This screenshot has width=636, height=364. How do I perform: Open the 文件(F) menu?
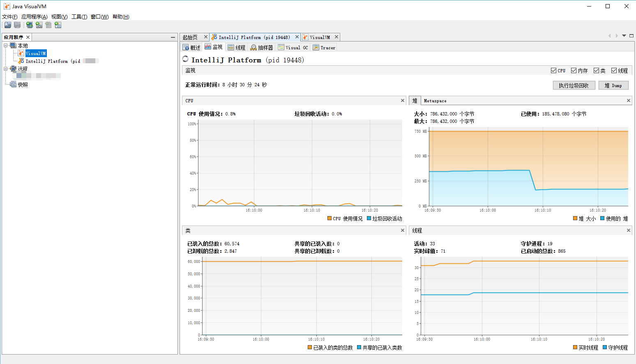[10, 17]
